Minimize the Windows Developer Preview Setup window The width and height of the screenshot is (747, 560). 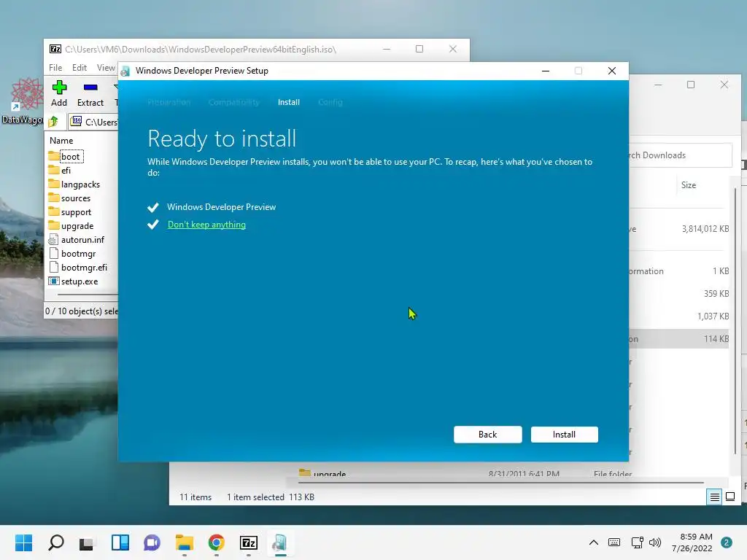[546, 71]
